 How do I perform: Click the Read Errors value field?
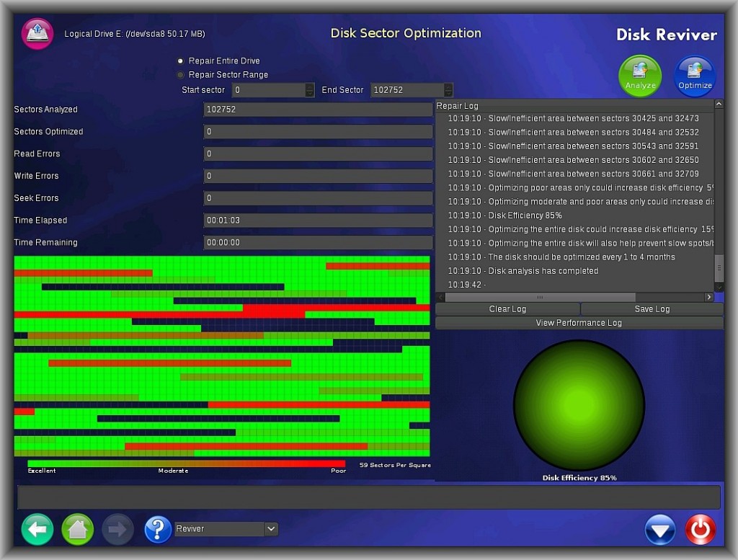[318, 154]
